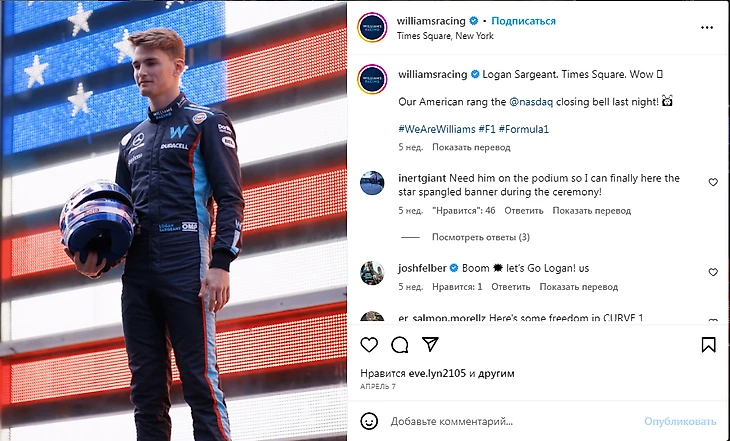Screen dimensions: 730x441
Task: Save the post with the bookmark icon
Action: click(708, 345)
